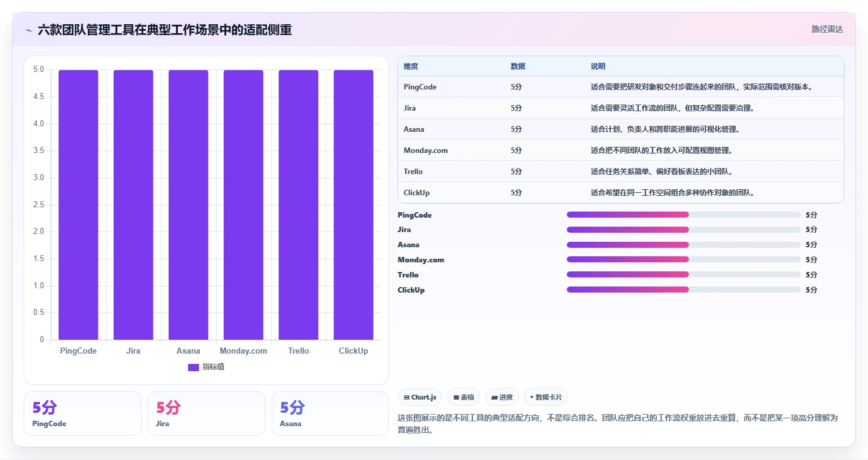
Task: Click the ClickUp progress bar
Action: (684, 290)
